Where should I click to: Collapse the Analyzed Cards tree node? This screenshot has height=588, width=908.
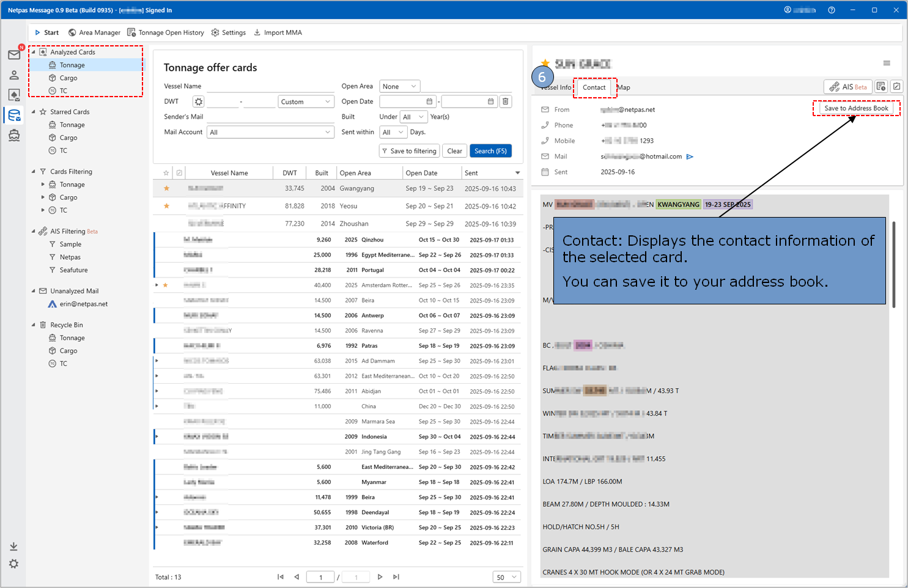pyautogui.click(x=34, y=52)
